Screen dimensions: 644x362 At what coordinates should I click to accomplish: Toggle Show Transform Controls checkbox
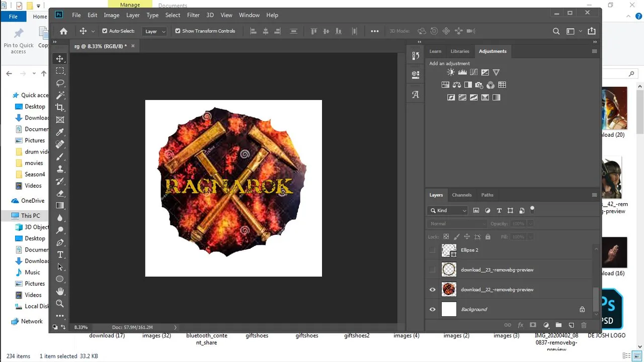pyautogui.click(x=178, y=31)
